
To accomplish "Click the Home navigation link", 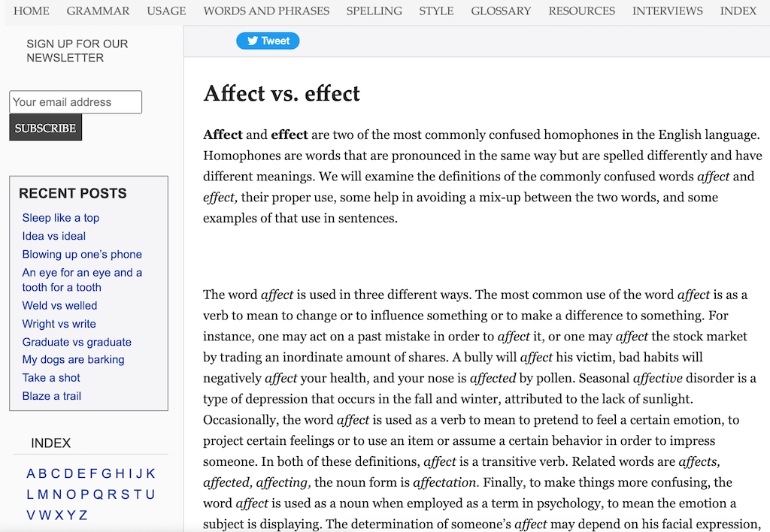I will [32, 11].
